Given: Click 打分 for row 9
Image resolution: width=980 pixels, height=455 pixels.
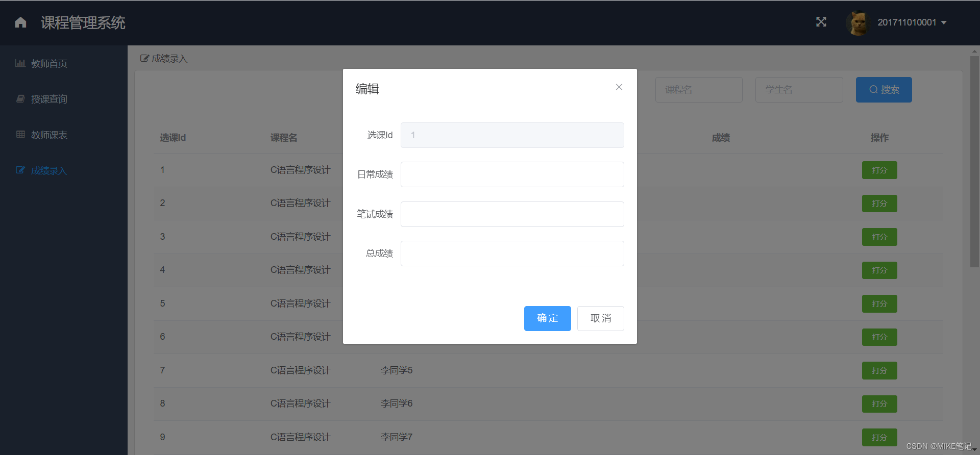Looking at the screenshot, I should point(879,438).
